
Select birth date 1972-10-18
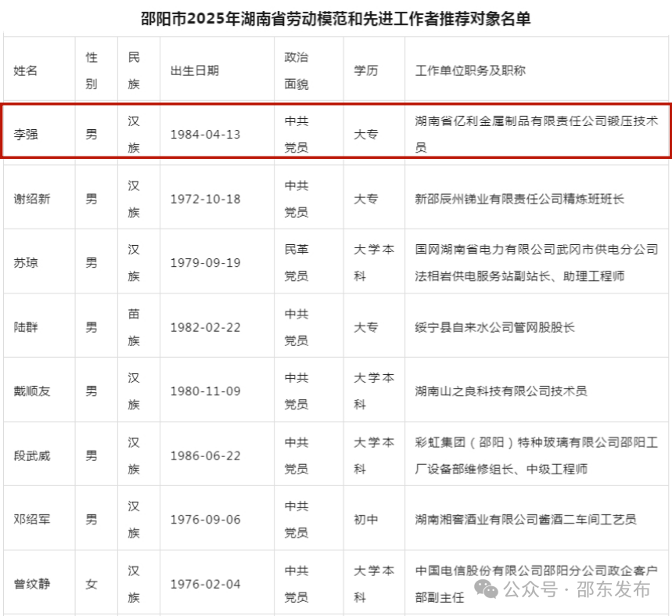click(205, 199)
